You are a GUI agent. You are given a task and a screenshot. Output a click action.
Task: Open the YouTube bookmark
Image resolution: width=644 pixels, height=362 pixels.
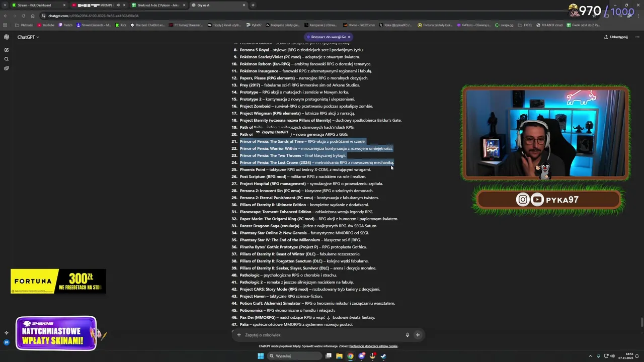[x=45, y=25]
